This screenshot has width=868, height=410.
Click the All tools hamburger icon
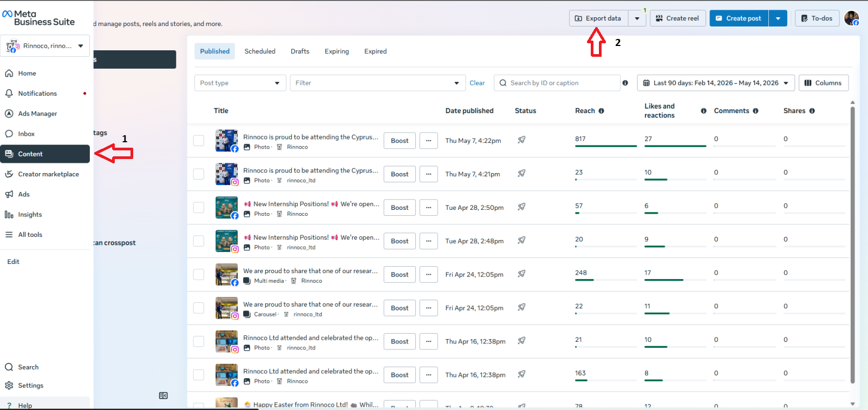pos(9,235)
